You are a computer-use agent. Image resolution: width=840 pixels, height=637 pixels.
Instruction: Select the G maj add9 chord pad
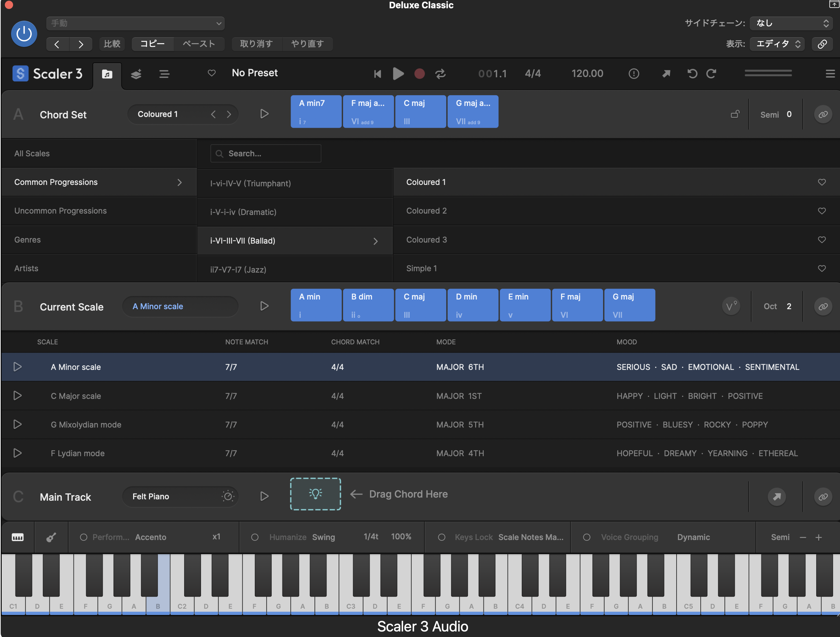coord(473,111)
